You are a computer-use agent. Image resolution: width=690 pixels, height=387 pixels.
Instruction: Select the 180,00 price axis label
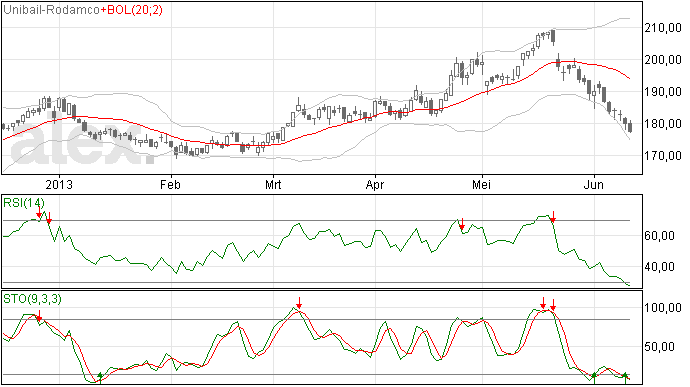(x=663, y=124)
